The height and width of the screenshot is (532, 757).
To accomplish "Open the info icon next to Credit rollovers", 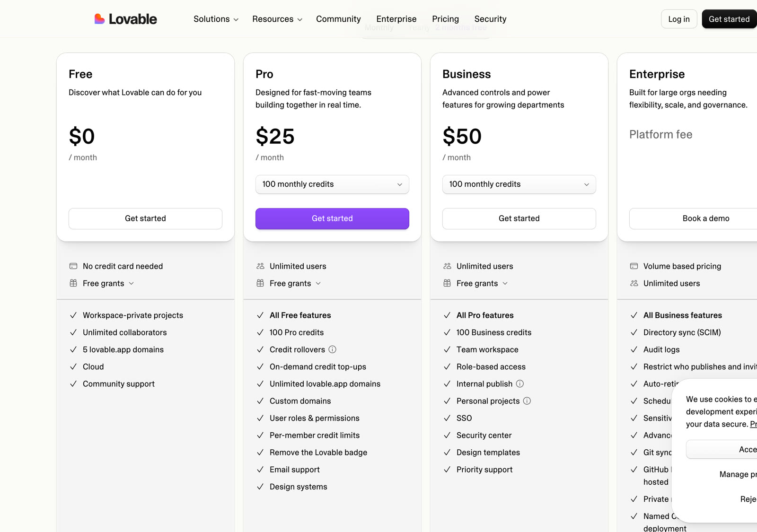I will pos(333,349).
